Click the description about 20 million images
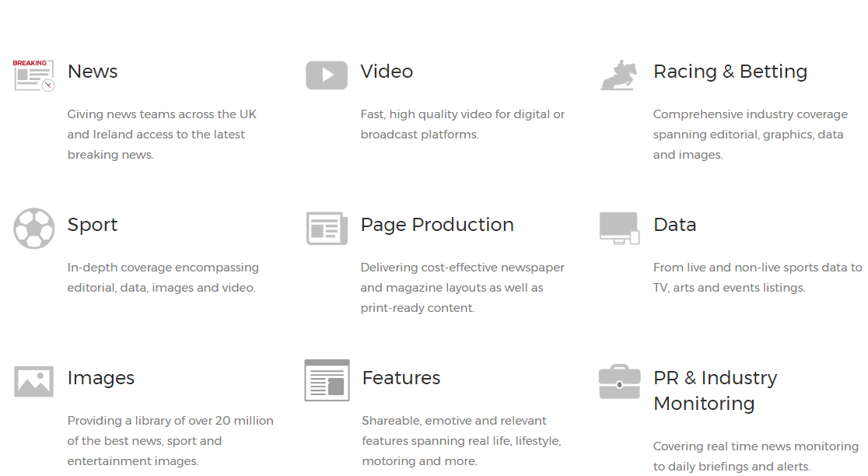This screenshot has height=476, width=868. coord(170,441)
